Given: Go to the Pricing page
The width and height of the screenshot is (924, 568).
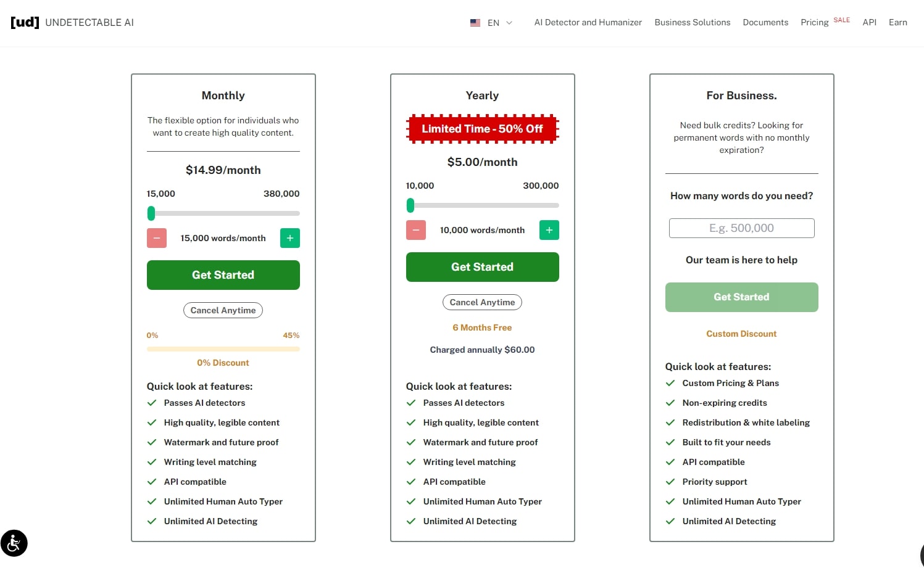Looking at the screenshot, I should click(x=814, y=22).
